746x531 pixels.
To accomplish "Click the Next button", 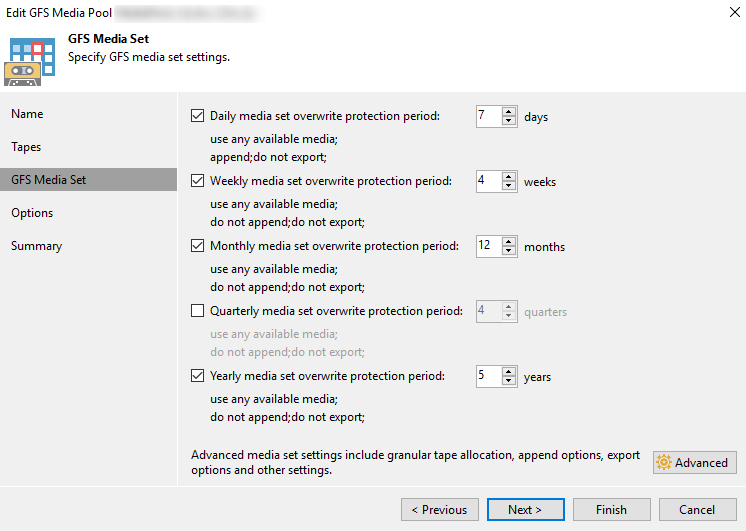I will pyautogui.click(x=525, y=510).
